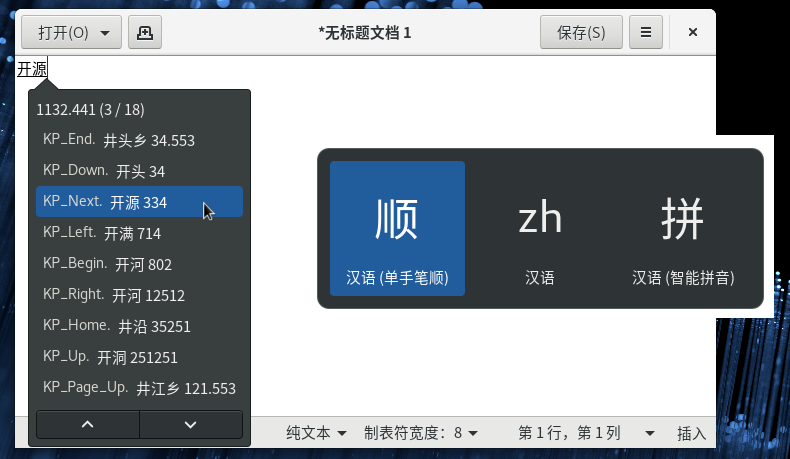790x459 pixels.
Task: Expand the recent files arrow beside 打开
Action: 105,33
